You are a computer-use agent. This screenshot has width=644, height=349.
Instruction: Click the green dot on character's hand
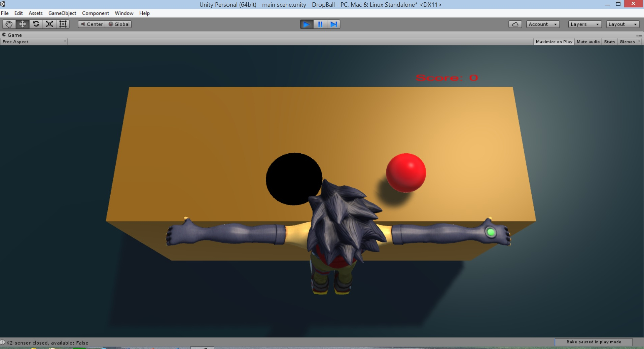click(491, 232)
